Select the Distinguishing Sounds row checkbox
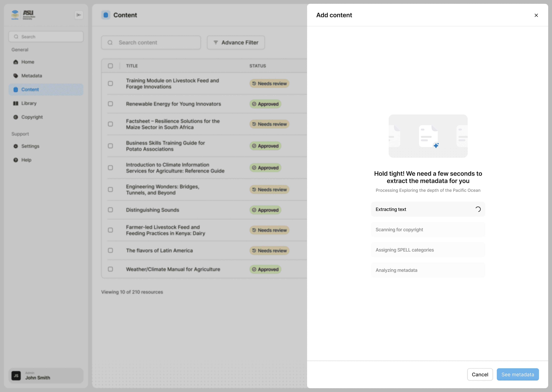This screenshot has width=552, height=392. point(110,210)
